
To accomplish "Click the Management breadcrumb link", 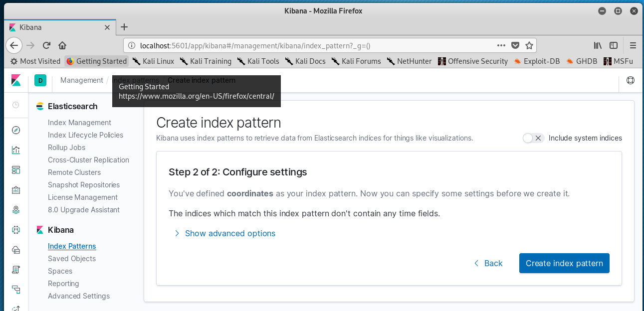I will (x=82, y=80).
